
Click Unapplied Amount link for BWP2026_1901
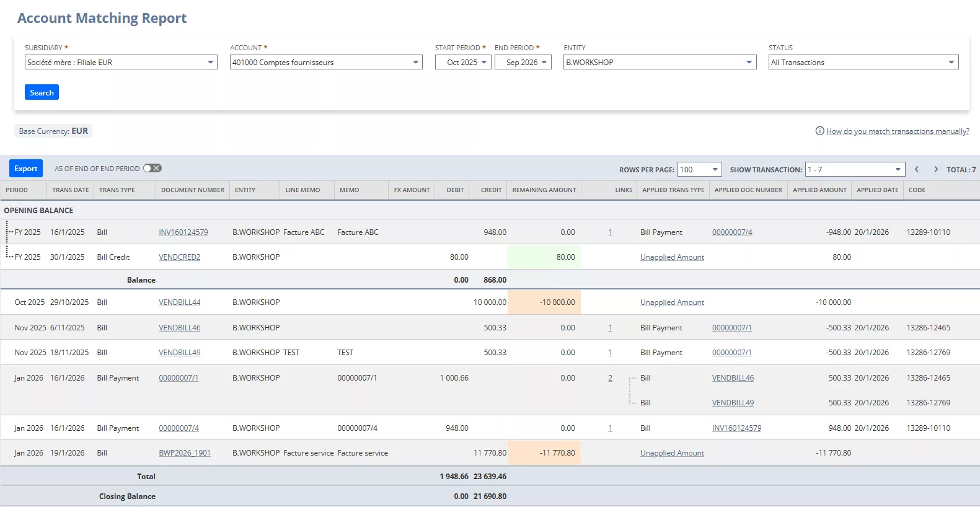click(672, 453)
